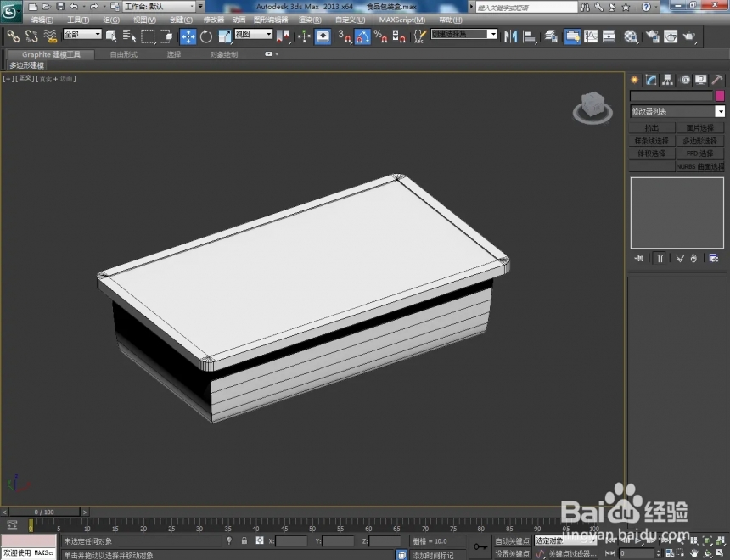Toggle 3D Snaps

tap(344, 36)
